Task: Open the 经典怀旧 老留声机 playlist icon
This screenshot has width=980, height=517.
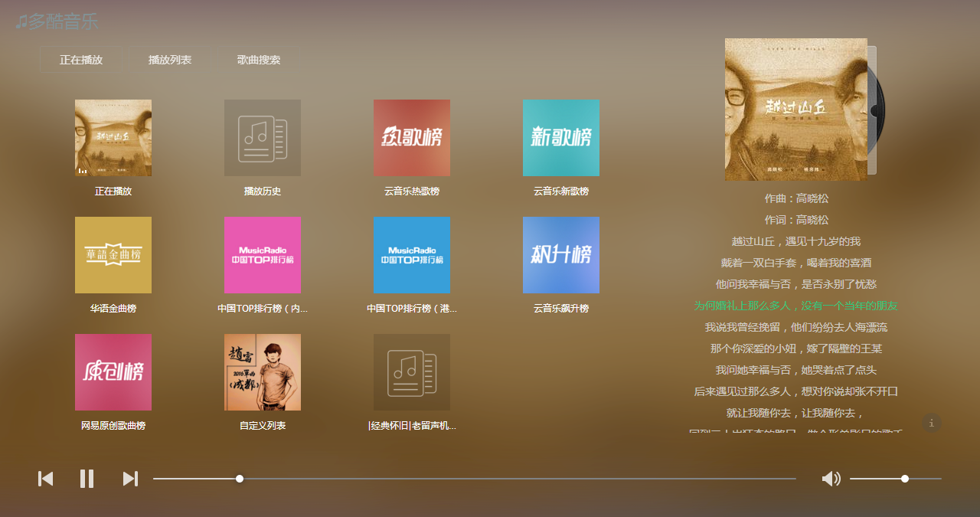Action: (412, 372)
